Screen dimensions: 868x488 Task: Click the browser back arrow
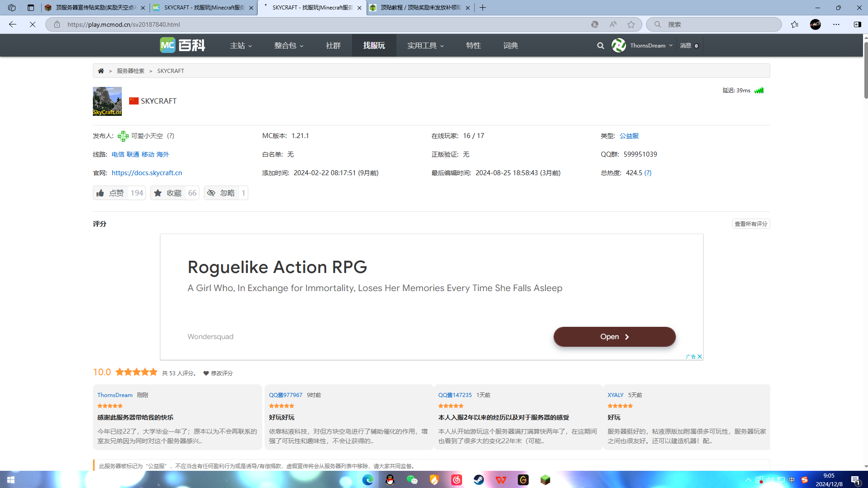13,24
